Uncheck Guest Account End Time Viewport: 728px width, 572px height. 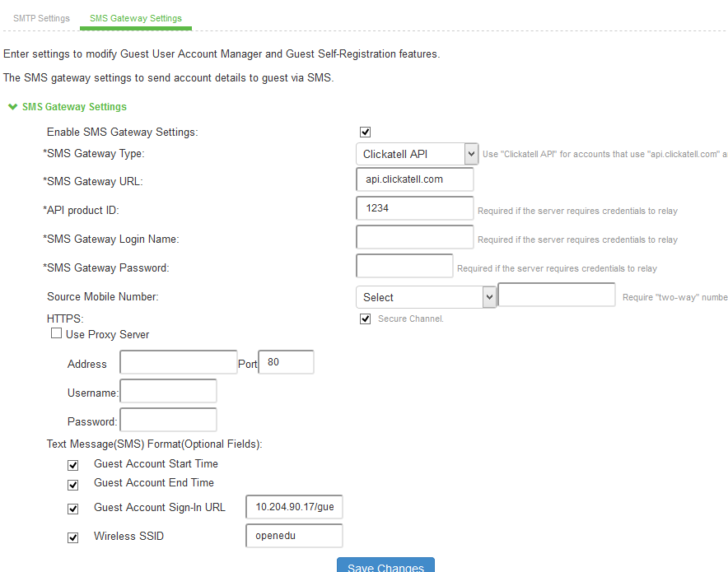73,485
